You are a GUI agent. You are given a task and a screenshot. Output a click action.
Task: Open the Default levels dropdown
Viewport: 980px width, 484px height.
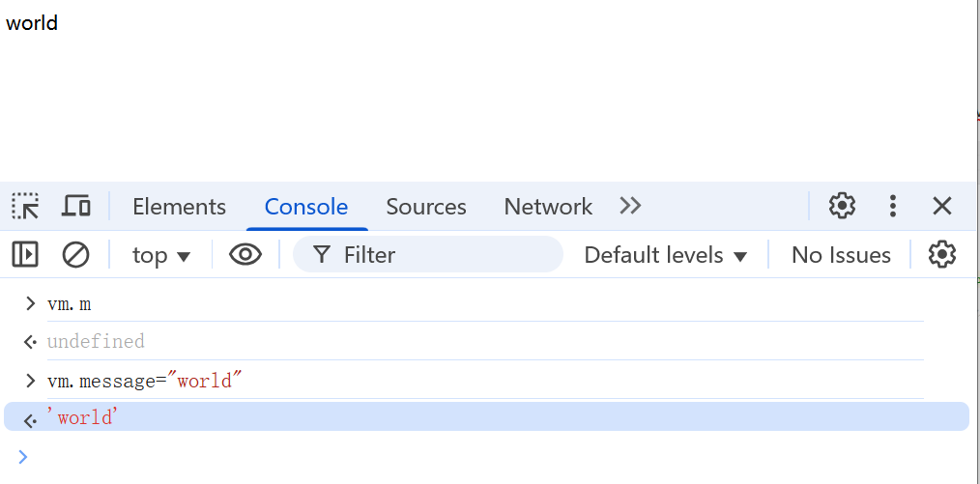point(666,255)
